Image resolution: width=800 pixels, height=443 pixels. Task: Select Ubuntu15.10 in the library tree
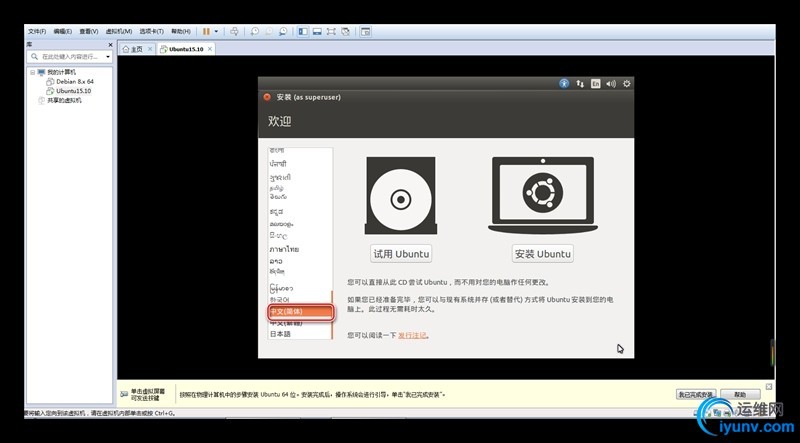73,91
